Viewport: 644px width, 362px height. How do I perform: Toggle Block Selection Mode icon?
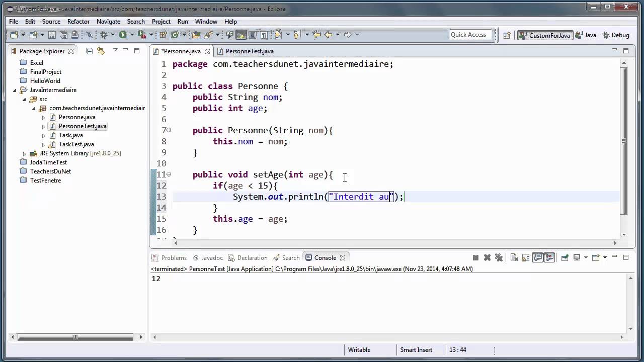coord(253,35)
